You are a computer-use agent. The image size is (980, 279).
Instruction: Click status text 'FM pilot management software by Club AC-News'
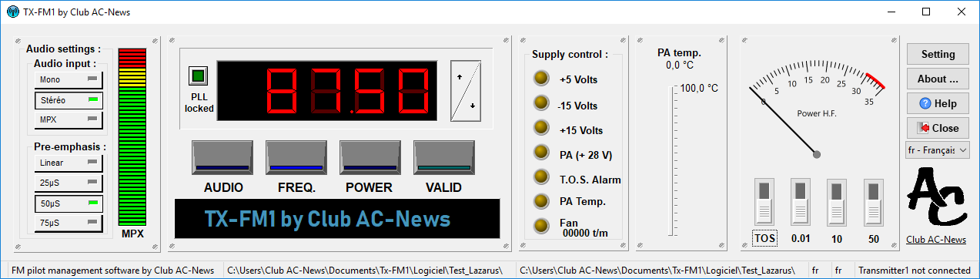pyautogui.click(x=113, y=271)
